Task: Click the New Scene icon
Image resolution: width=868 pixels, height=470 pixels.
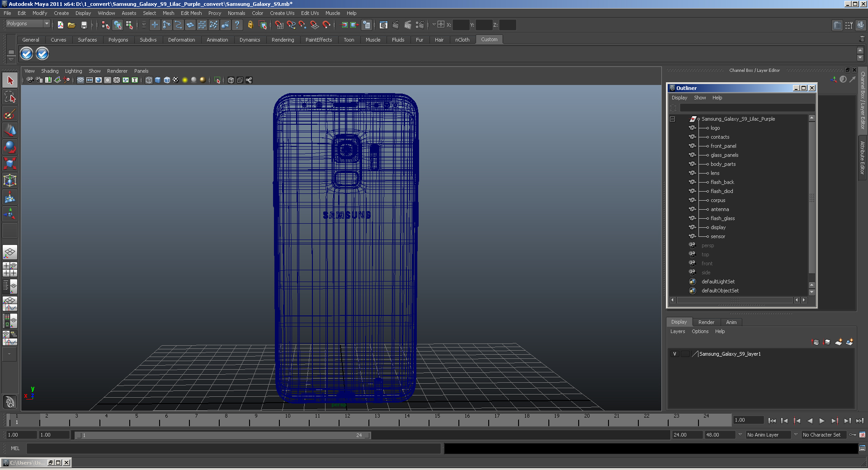Action: (x=60, y=25)
